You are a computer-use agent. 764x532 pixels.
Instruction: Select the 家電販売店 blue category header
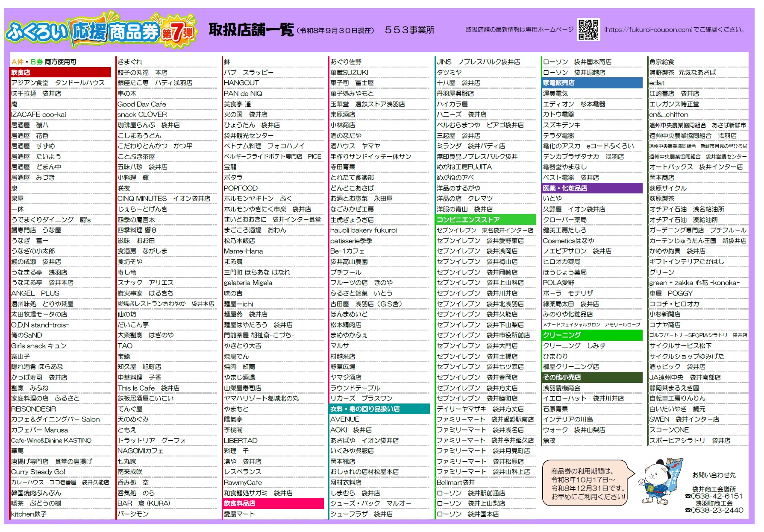click(x=592, y=83)
